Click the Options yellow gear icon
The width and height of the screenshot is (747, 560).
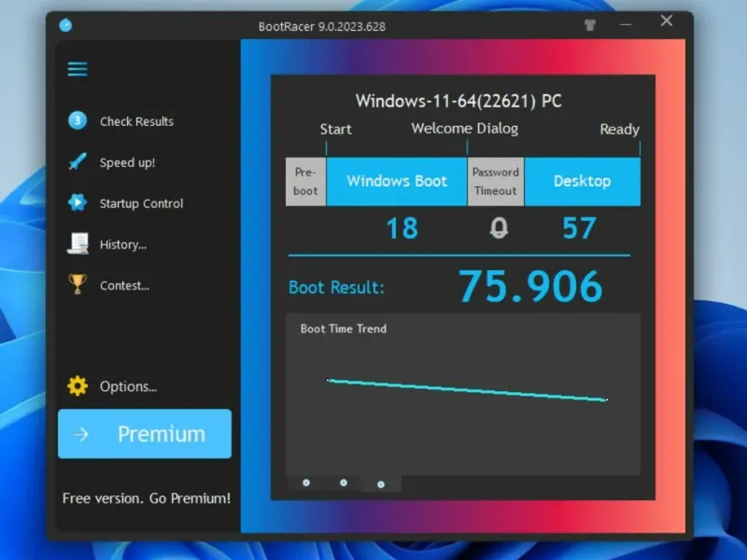tap(78, 386)
